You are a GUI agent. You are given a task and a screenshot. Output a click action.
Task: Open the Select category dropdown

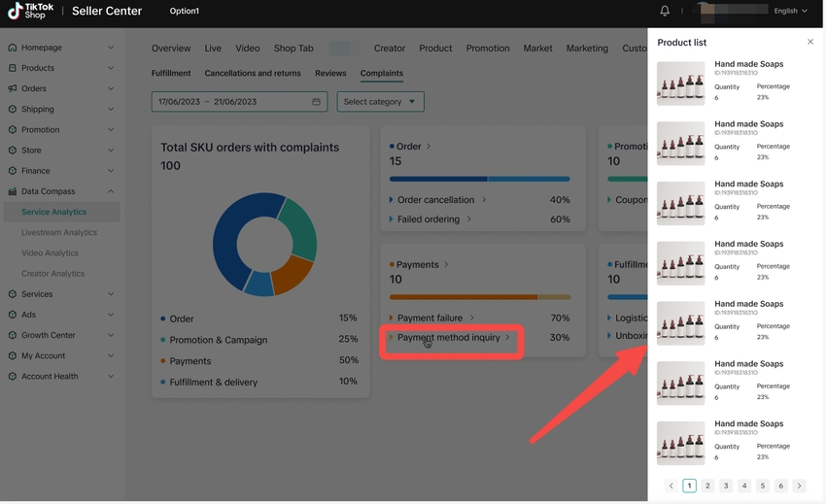pyautogui.click(x=380, y=102)
